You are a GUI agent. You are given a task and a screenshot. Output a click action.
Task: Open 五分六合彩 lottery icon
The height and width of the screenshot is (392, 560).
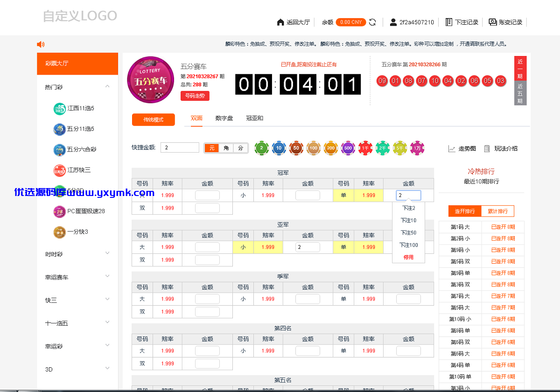click(x=59, y=149)
